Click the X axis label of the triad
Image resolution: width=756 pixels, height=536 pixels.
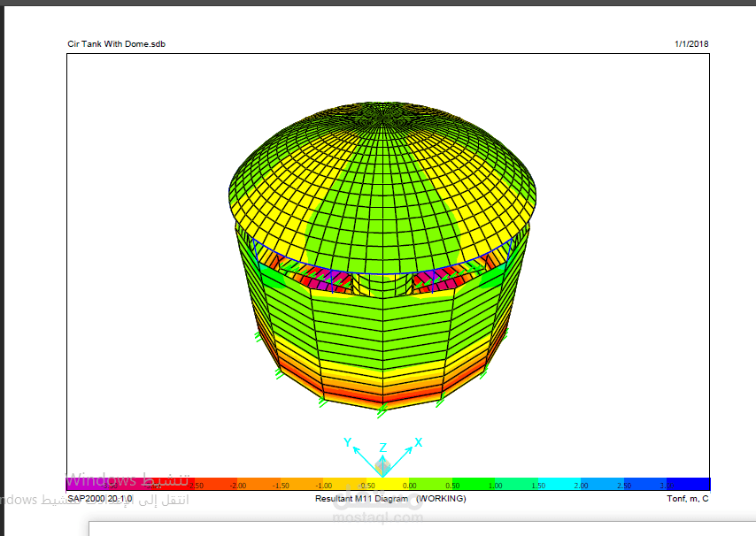(x=418, y=442)
